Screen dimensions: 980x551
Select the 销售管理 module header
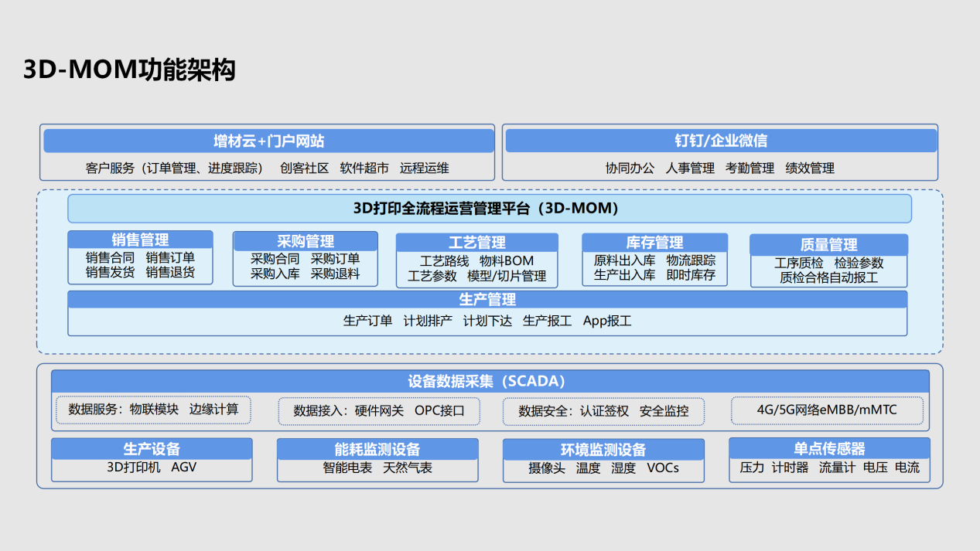[140, 240]
